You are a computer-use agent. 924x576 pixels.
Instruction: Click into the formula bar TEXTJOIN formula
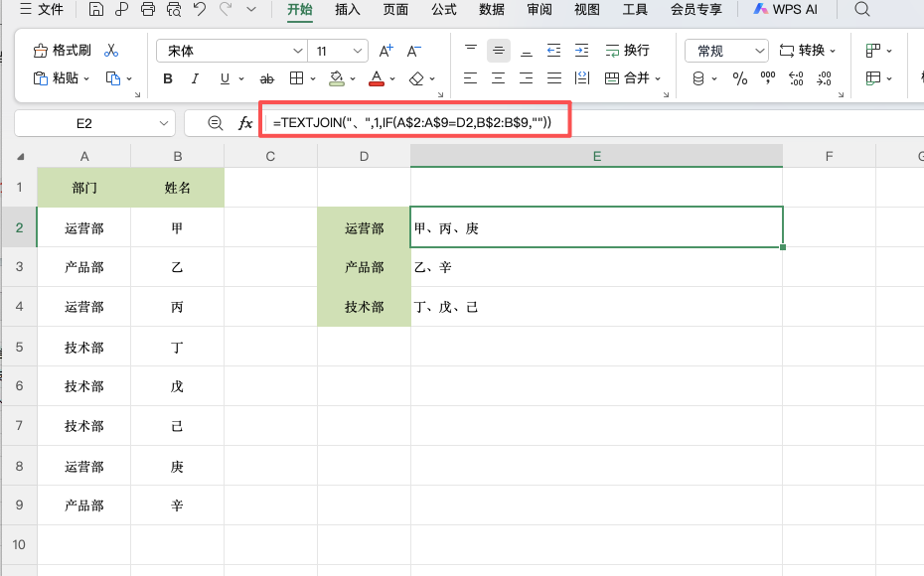412,122
